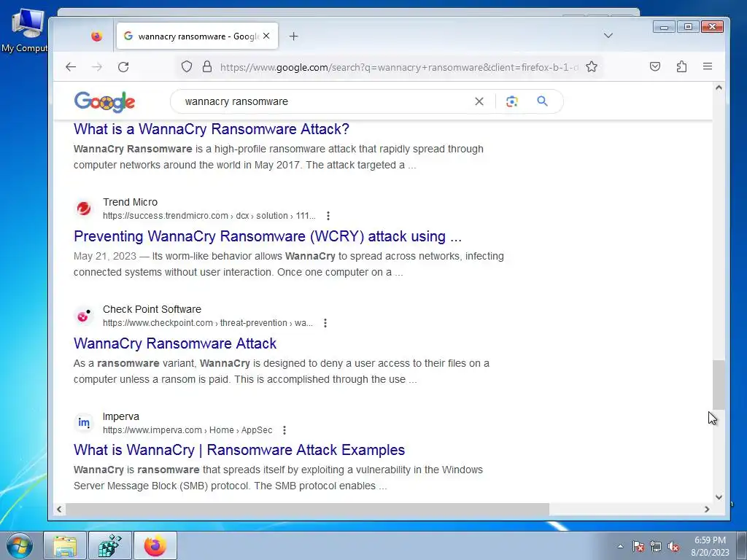Click the vertical scrollbar down arrow
The height and width of the screenshot is (560, 747).
(x=719, y=497)
